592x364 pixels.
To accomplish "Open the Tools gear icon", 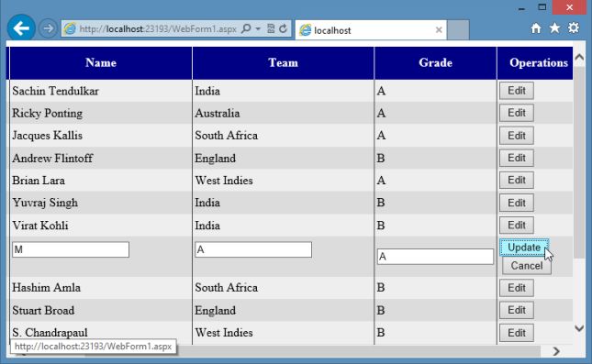I will tap(574, 28).
